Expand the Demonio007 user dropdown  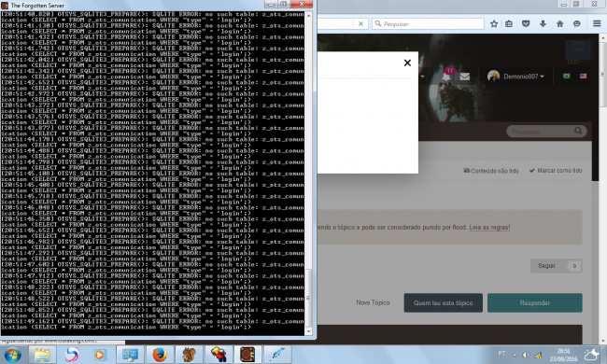(x=516, y=77)
